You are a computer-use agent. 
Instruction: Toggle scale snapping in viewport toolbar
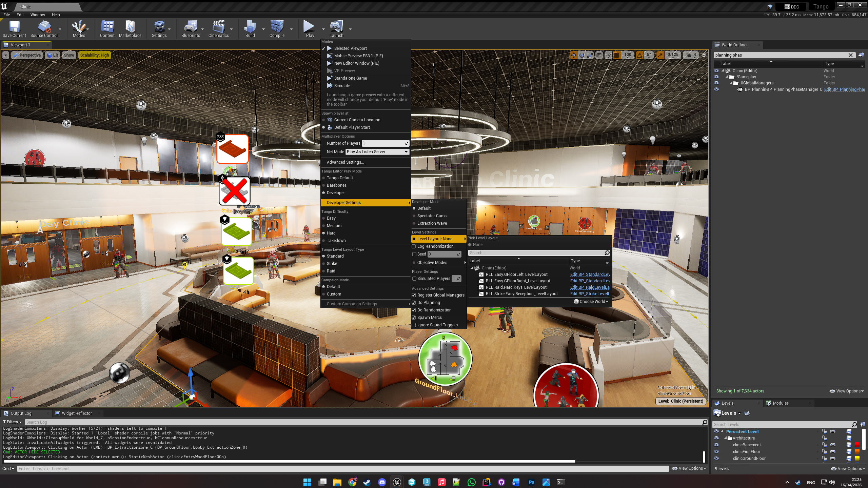click(x=659, y=55)
